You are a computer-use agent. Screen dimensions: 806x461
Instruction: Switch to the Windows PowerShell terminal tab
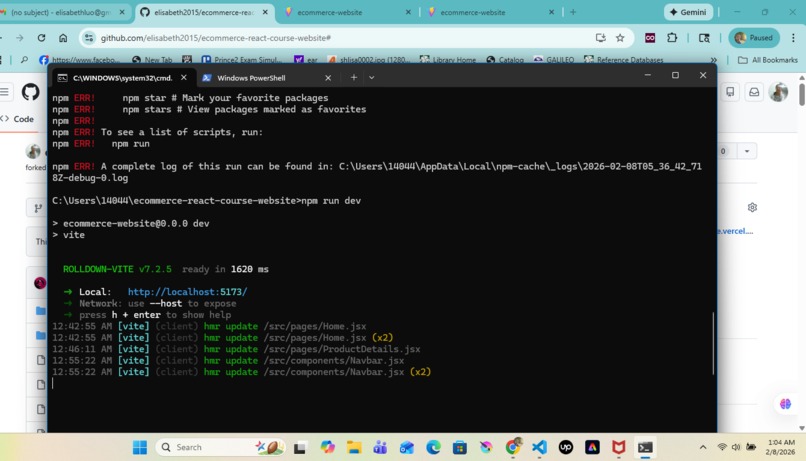(x=251, y=78)
